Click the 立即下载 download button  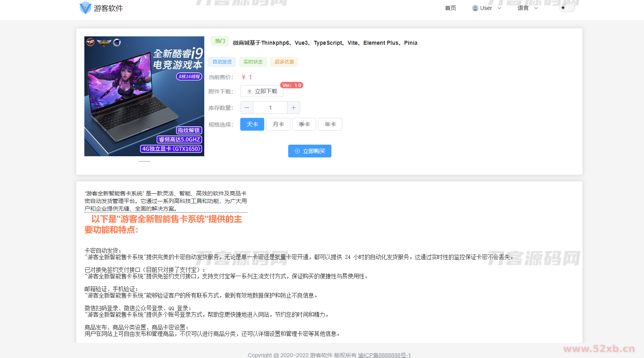(x=262, y=91)
